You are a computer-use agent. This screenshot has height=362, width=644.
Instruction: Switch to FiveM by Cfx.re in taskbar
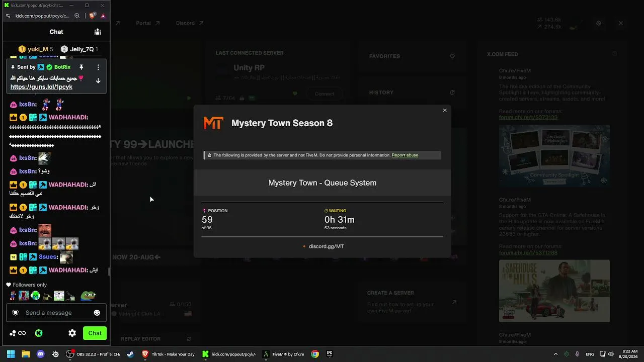coord(284,354)
